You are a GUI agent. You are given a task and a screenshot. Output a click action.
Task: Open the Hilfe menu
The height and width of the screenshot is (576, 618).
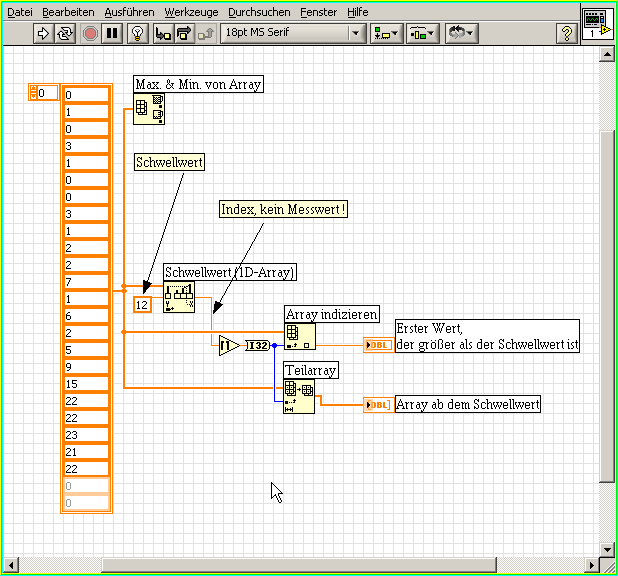(x=357, y=12)
